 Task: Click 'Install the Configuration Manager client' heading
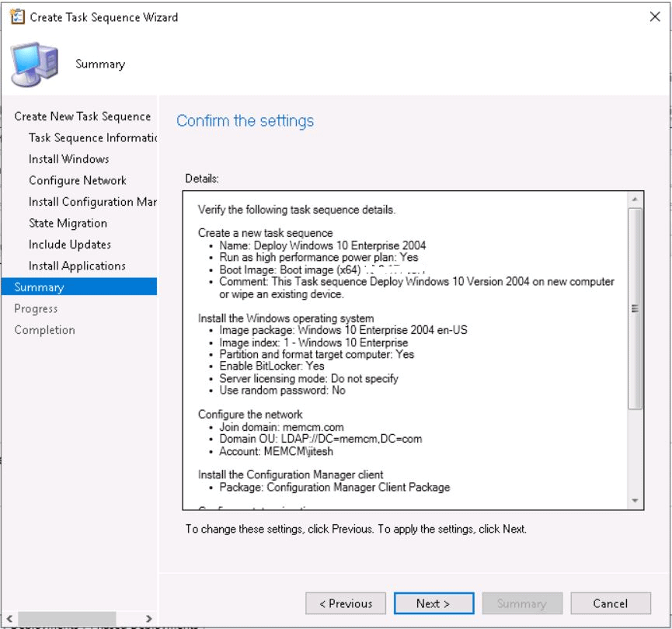291,474
